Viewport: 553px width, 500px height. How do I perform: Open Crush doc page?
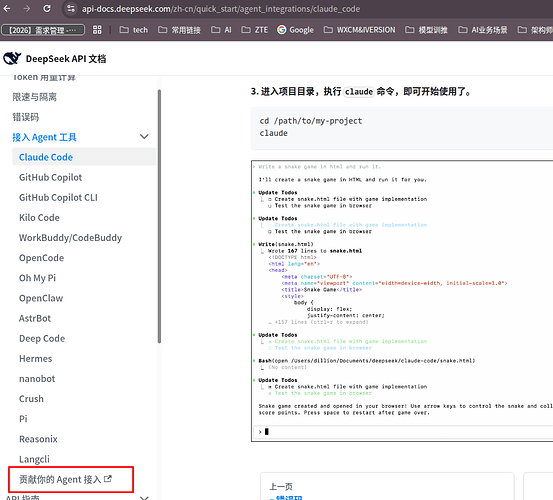pyautogui.click(x=31, y=399)
